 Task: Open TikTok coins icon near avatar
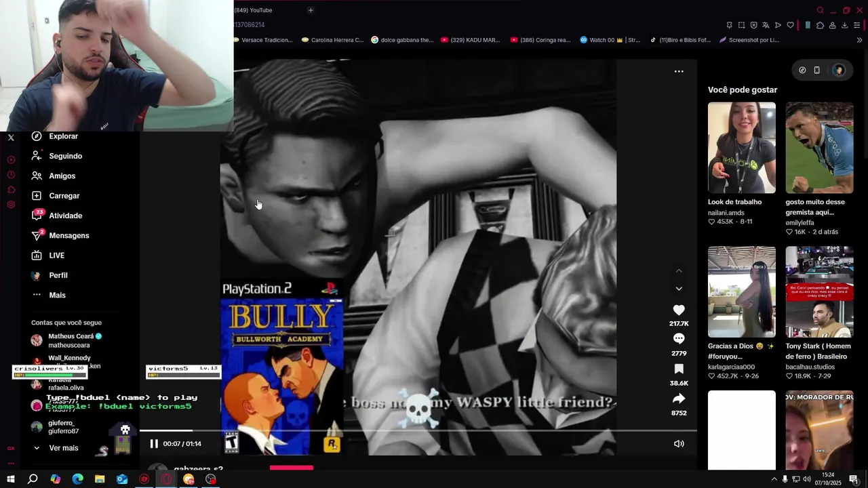802,70
